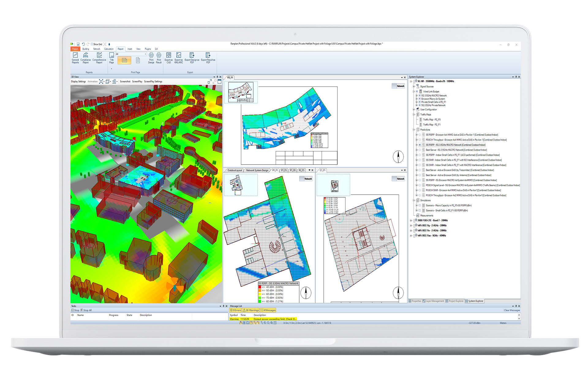Save the project from quick access toolbar
The height and width of the screenshot is (380, 588).
[78, 44]
